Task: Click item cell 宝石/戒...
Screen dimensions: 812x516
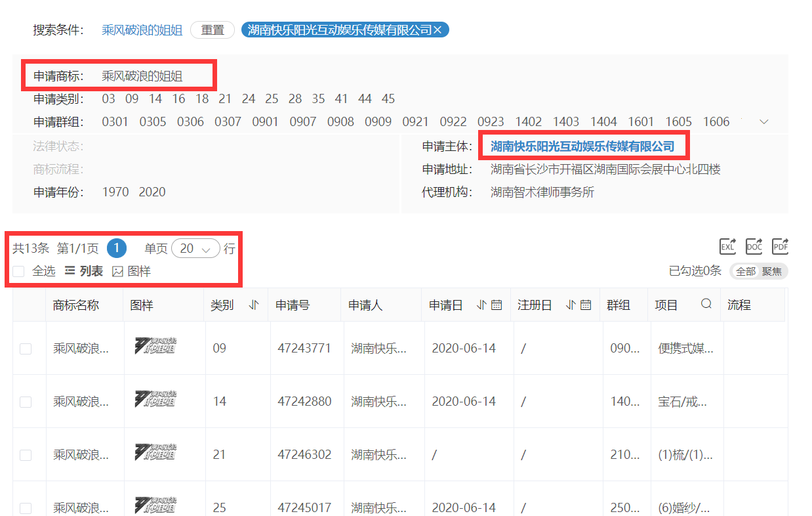Action: click(x=683, y=401)
